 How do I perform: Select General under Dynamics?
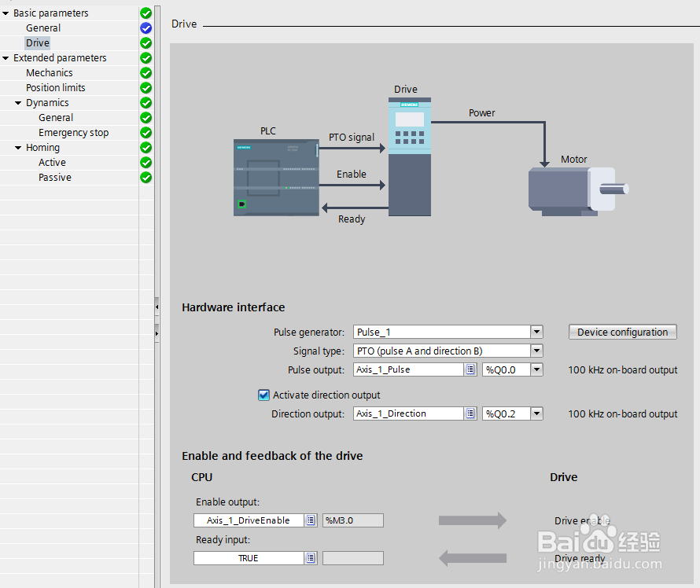click(x=56, y=118)
